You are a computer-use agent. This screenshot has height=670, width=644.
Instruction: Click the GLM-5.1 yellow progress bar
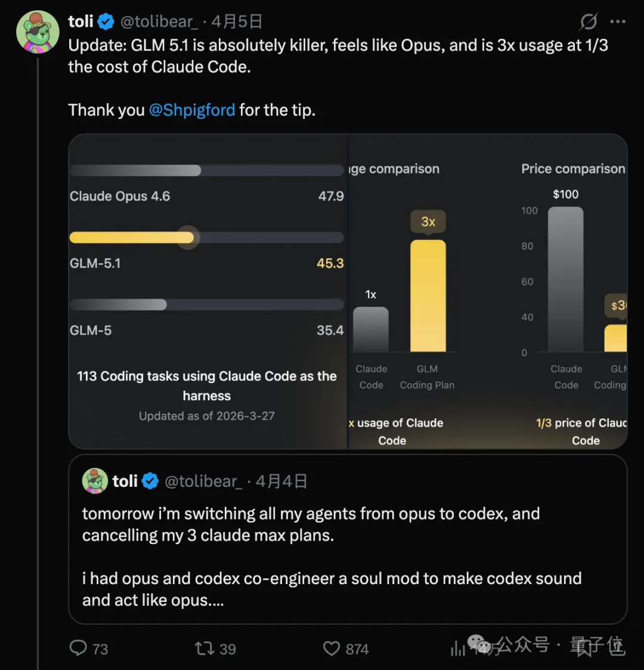click(131, 237)
